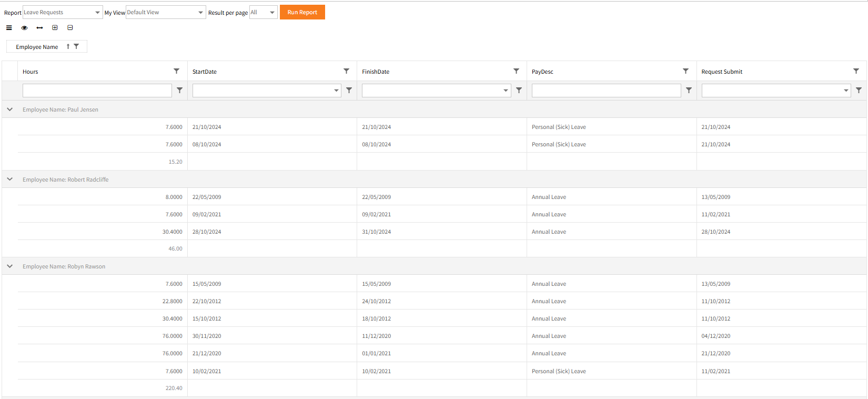Sort by the FinishDate column header
Image resolution: width=868 pixels, height=399 pixels.
376,72
